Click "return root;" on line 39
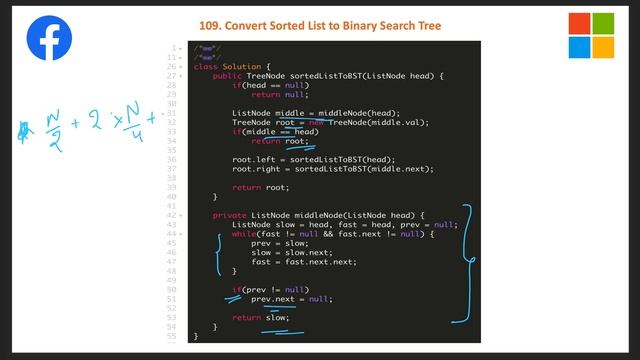The width and height of the screenshot is (640, 360). [260, 188]
